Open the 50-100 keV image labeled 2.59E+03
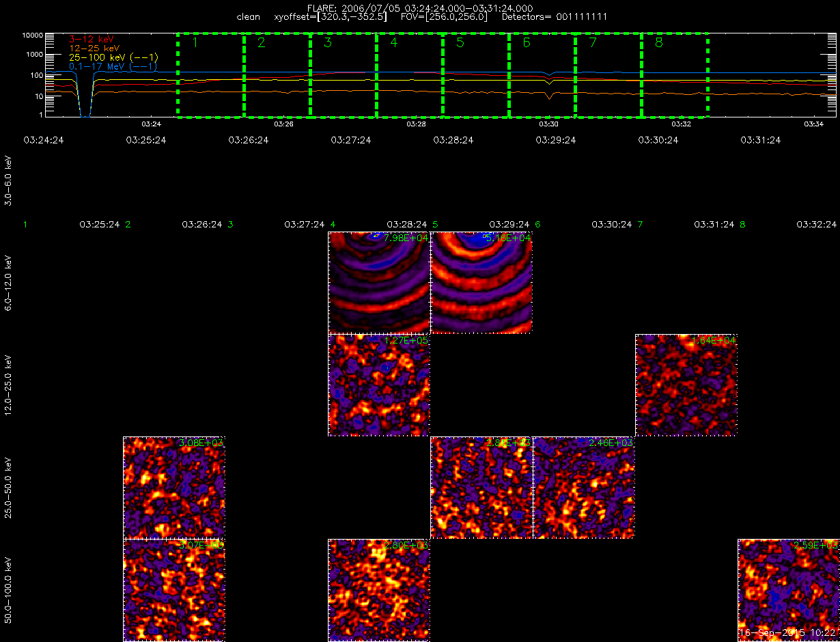Viewport: 840px width, 642px height. coord(789,590)
